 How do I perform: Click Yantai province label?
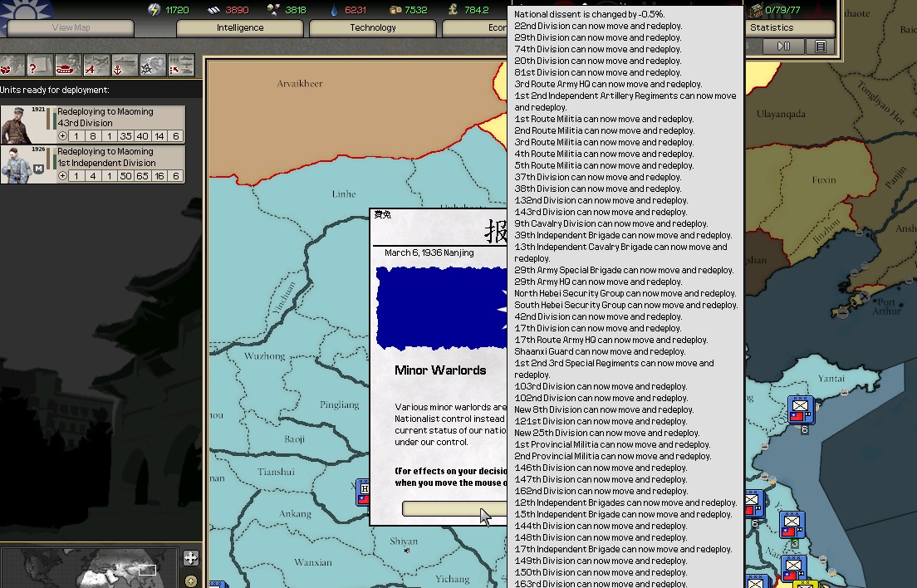click(x=831, y=379)
